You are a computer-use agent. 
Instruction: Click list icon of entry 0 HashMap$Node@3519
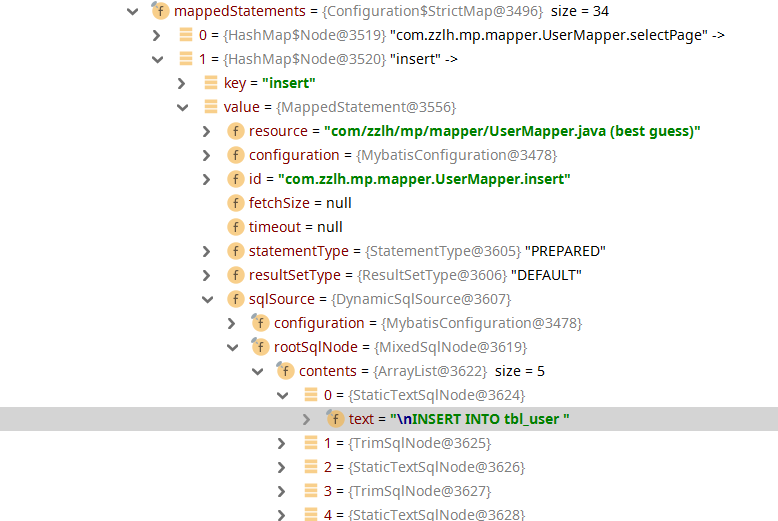(186, 35)
